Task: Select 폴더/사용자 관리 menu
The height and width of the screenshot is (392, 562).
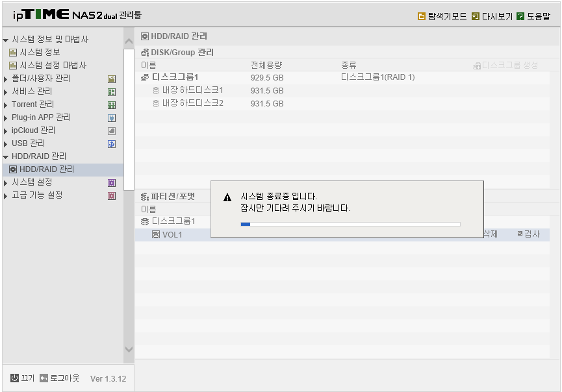Action: (x=41, y=79)
